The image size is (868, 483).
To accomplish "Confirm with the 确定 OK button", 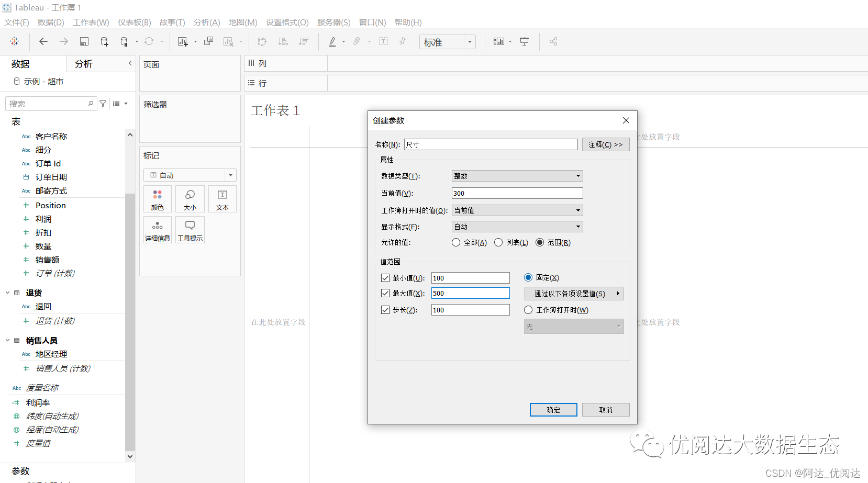I will tap(553, 410).
